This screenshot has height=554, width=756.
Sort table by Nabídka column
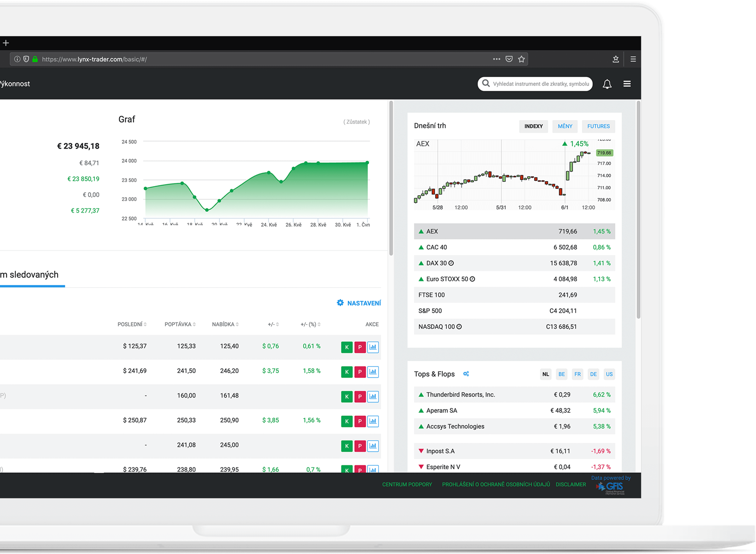225,324
